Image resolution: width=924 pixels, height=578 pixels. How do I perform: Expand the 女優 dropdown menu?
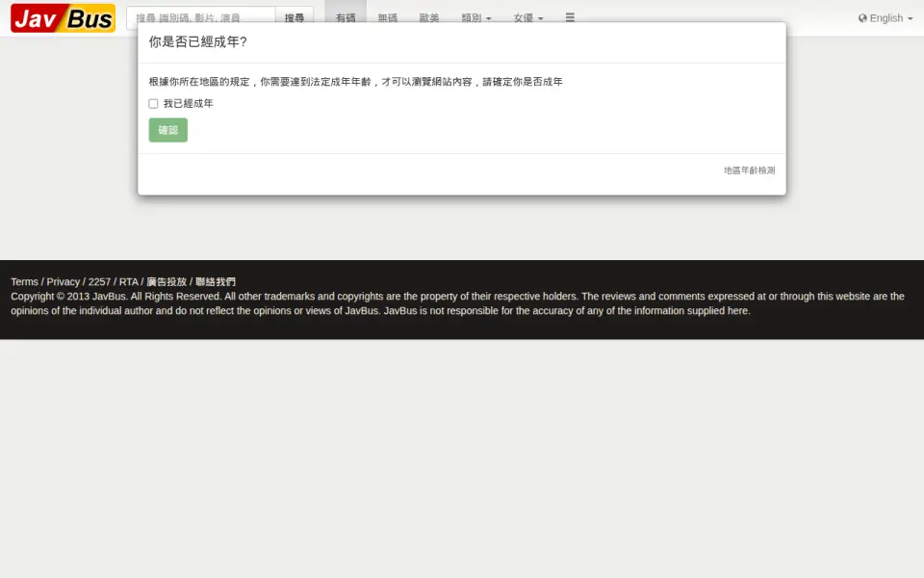click(528, 18)
